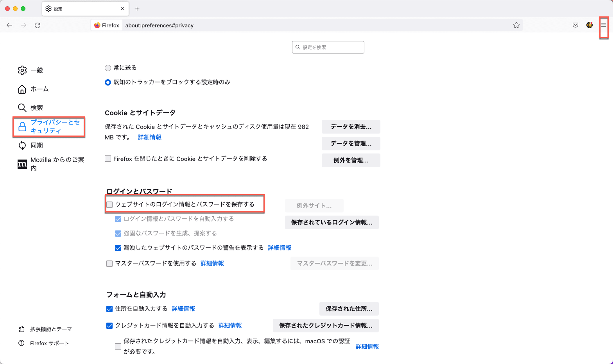Enable ウェブサイトのログイン情報とパスワードを保存する checkbox
Viewport: 613px width, 364px height.
[109, 205]
